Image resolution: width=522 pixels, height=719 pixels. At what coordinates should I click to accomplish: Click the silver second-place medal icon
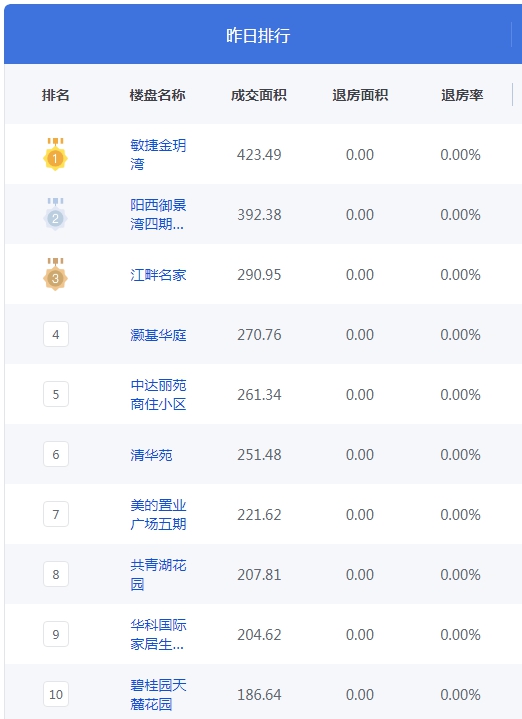(x=56, y=214)
